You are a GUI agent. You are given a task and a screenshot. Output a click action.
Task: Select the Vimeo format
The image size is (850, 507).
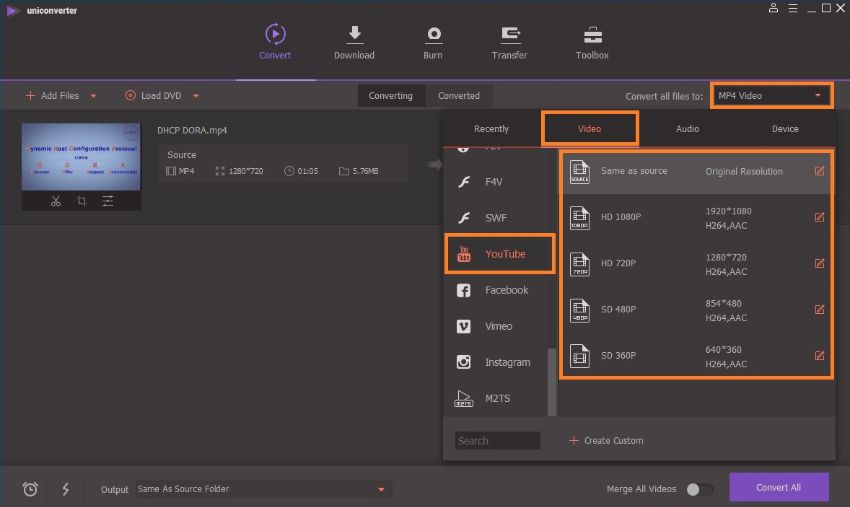click(496, 326)
